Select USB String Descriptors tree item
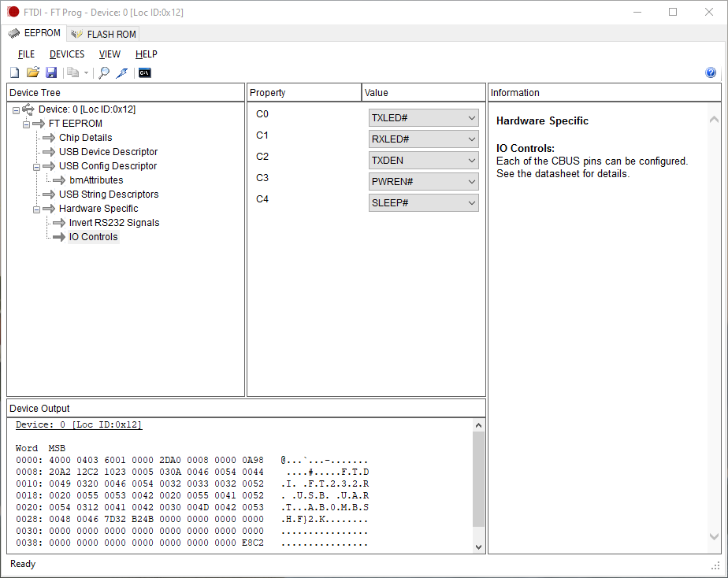The width and height of the screenshot is (728, 578). 109,195
